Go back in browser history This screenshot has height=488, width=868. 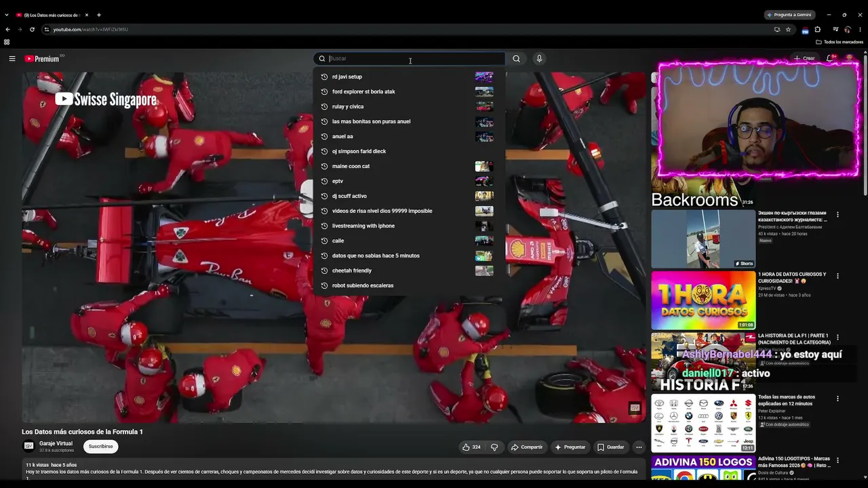coord(7,29)
